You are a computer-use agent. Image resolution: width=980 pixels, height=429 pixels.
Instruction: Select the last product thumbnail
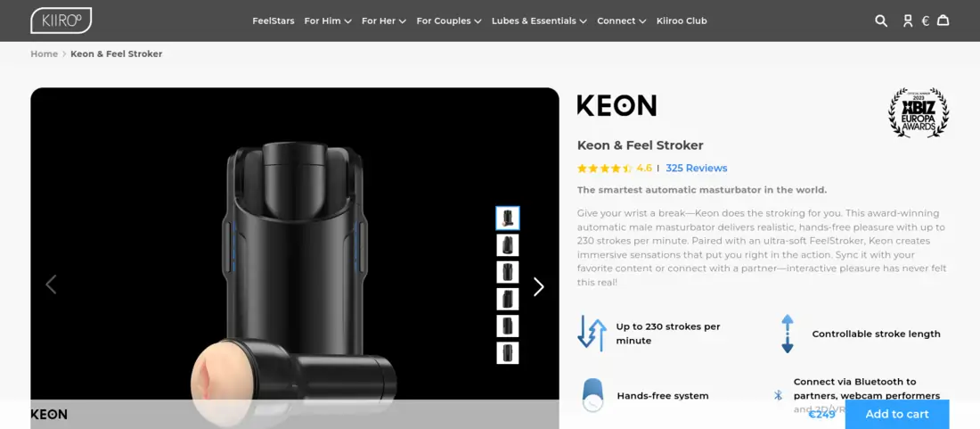(508, 352)
